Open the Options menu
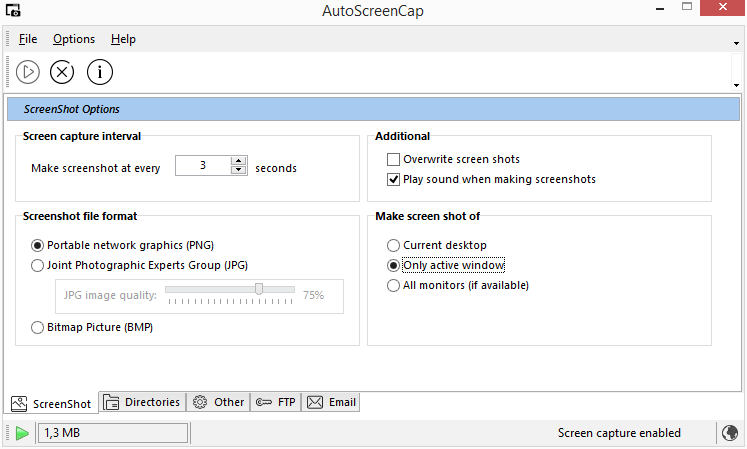Screen dimensions: 747x449 74,39
